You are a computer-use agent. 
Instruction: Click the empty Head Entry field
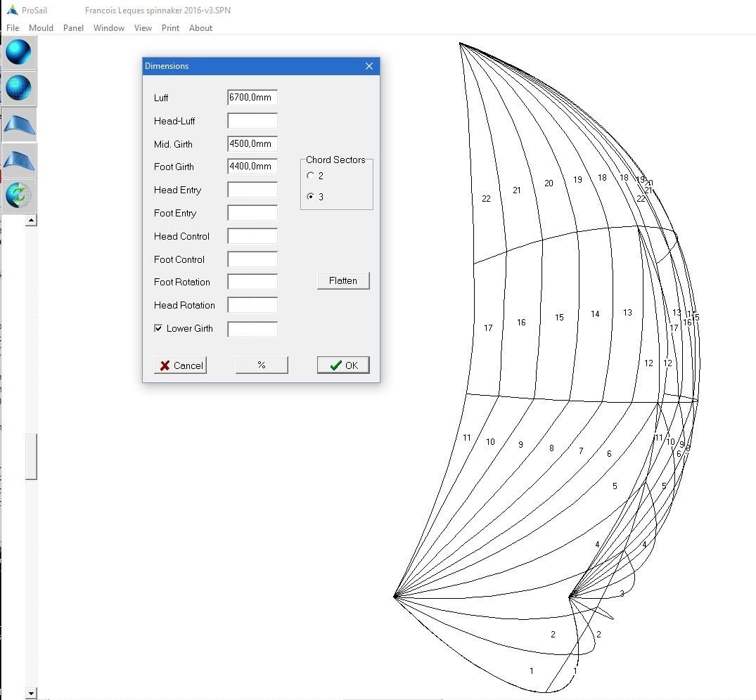tap(252, 190)
